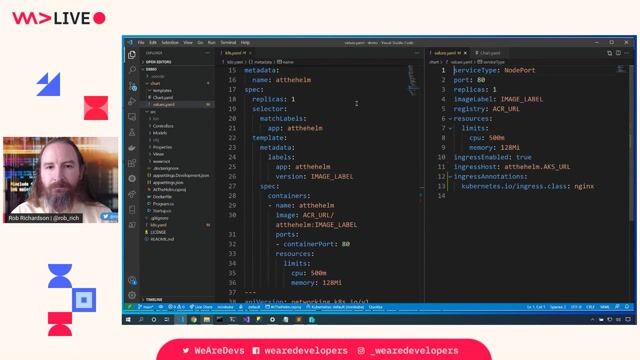Expand the Open Editors section
640x360 pixels.
(x=176, y=62)
